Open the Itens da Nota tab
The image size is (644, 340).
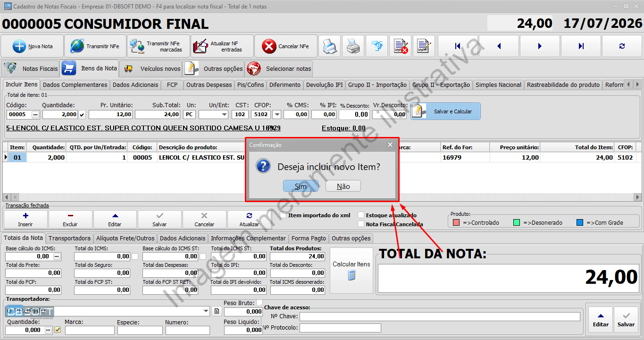point(90,68)
